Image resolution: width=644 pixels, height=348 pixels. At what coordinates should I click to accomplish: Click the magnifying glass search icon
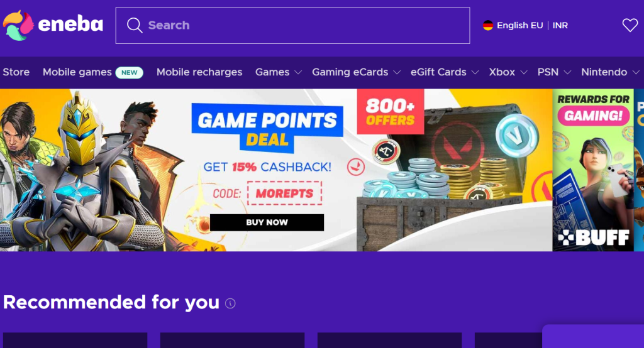(135, 26)
